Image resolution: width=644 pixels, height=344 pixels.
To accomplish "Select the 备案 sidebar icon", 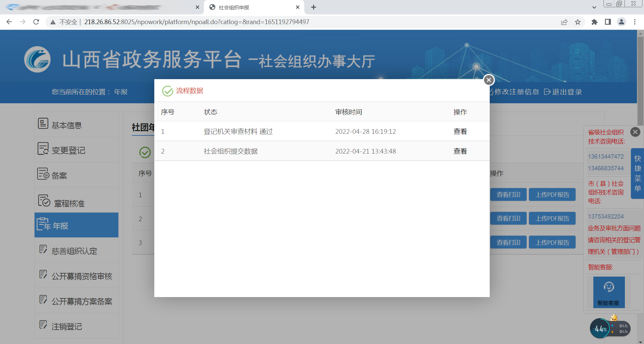I will [43, 174].
